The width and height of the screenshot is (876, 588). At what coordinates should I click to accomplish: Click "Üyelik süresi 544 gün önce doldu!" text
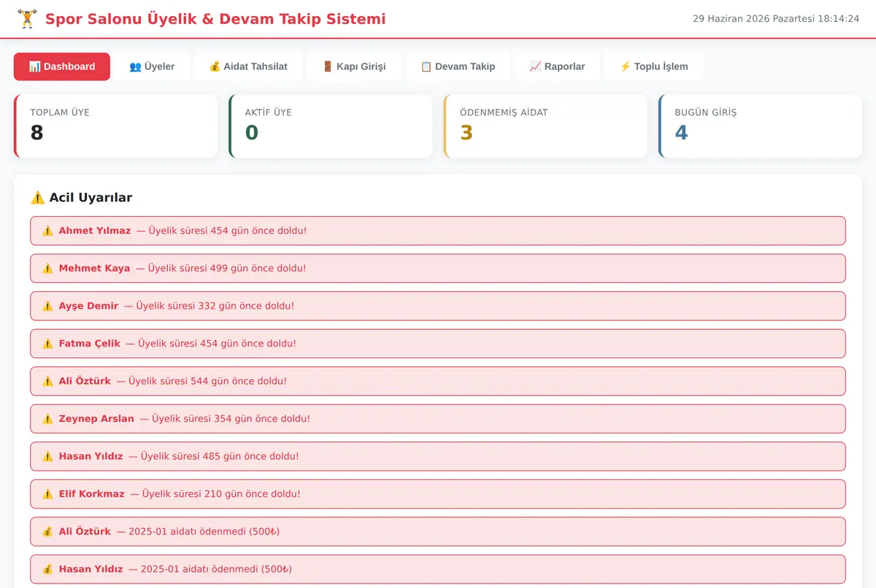207,381
